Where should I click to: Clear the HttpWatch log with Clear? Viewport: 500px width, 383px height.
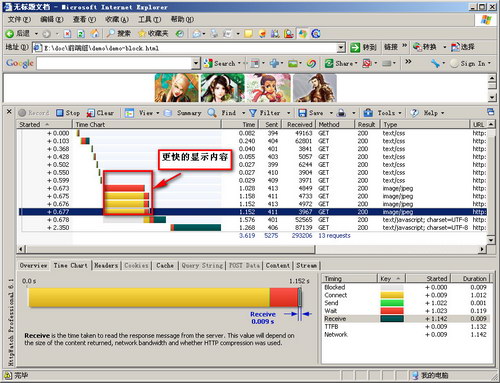pos(100,113)
